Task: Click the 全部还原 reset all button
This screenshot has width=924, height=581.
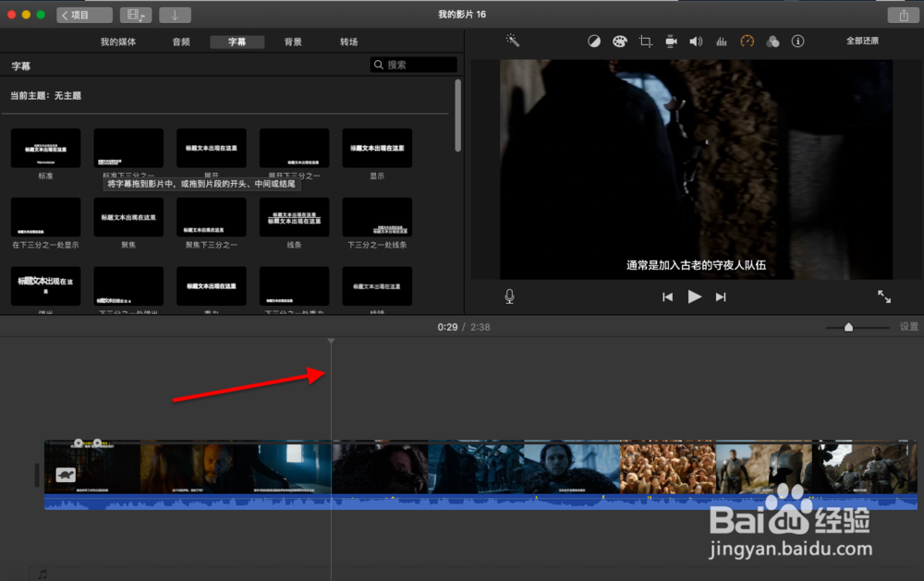Action: point(862,41)
